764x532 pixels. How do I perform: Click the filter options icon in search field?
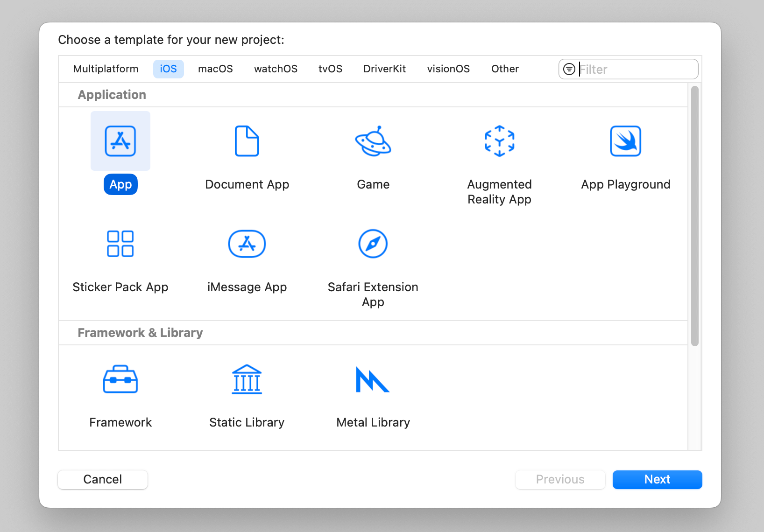[x=569, y=69]
